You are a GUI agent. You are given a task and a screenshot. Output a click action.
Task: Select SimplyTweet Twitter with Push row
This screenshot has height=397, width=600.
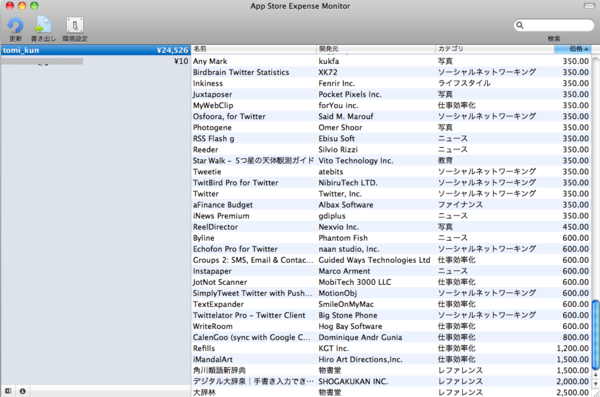(x=391, y=293)
